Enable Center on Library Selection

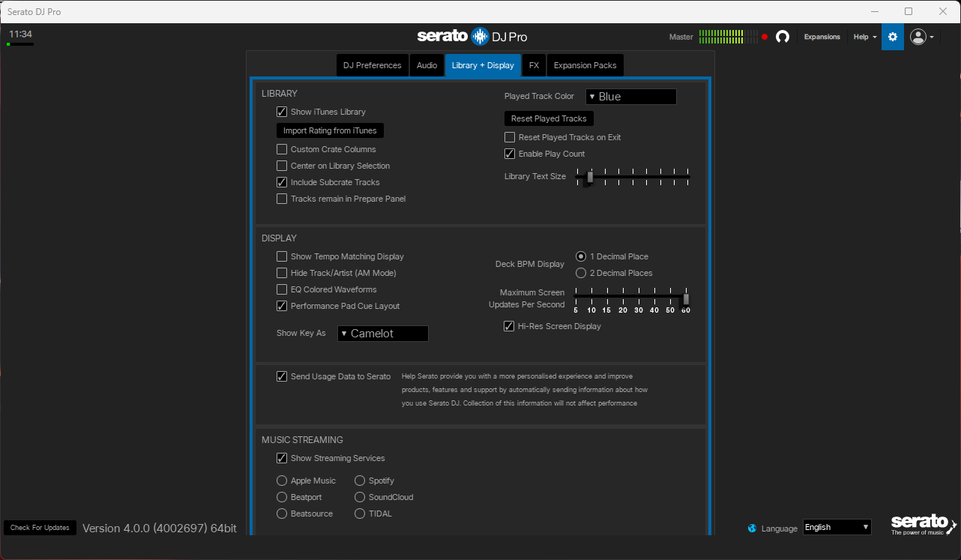click(x=282, y=166)
